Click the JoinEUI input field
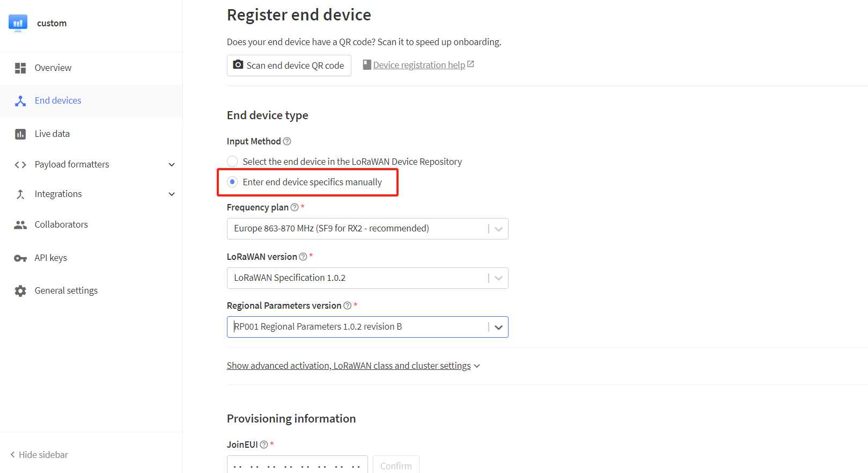The height and width of the screenshot is (473, 868). [297, 465]
